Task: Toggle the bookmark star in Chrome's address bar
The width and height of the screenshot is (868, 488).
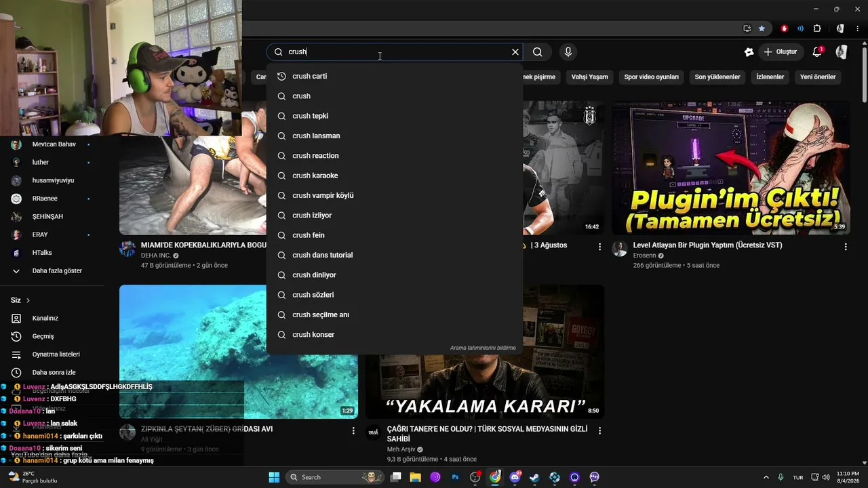Action: coord(762,28)
